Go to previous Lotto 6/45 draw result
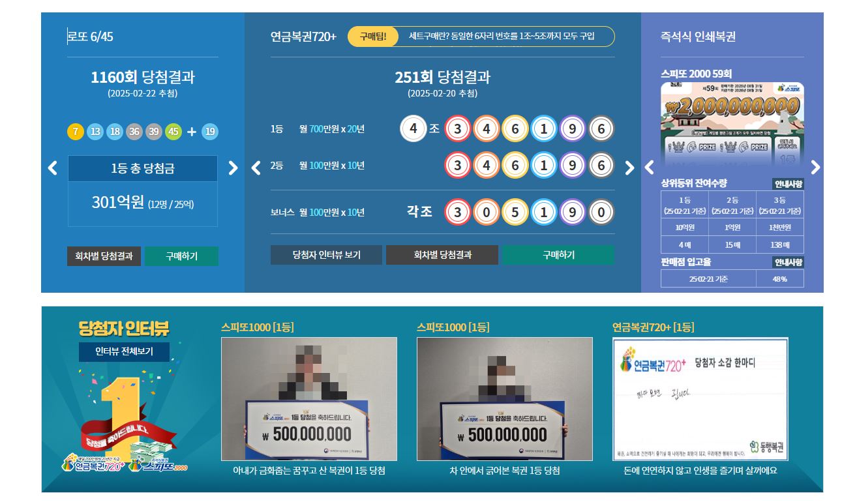The width and height of the screenshot is (842, 504). pos(53,168)
